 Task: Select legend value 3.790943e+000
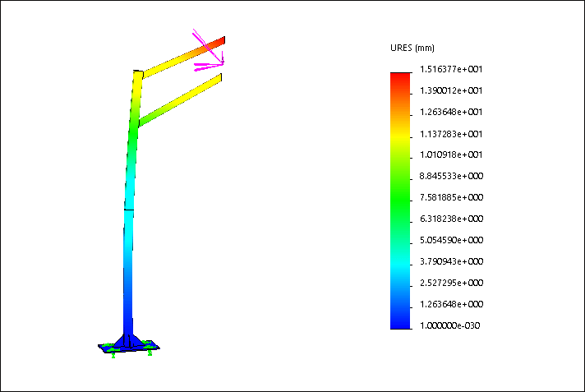(451, 261)
